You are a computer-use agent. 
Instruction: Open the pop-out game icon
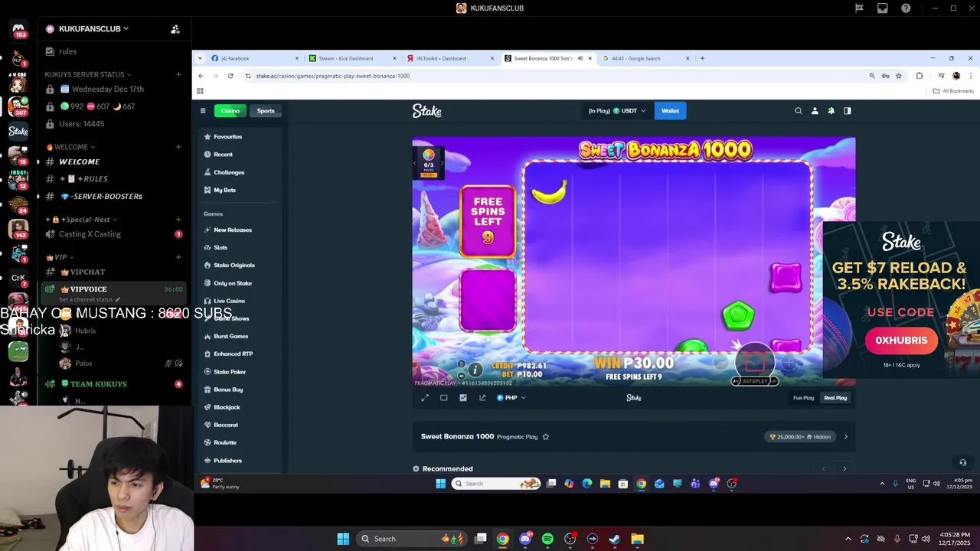[x=482, y=398]
